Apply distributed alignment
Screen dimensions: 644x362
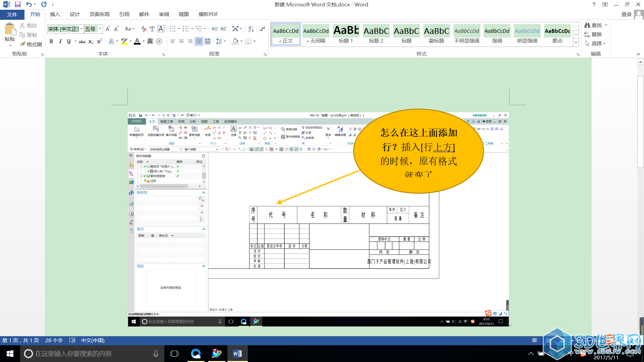pyautogui.click(x=208, y=41)
